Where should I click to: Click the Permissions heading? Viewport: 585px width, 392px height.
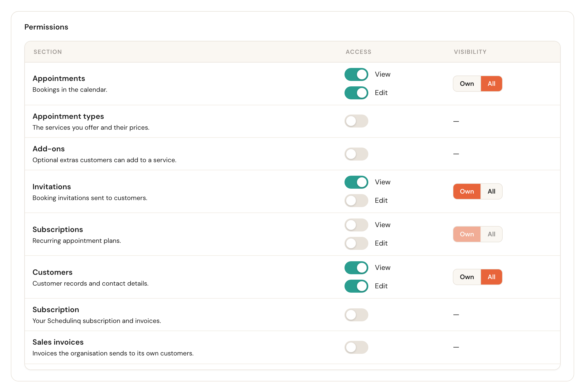46,27
